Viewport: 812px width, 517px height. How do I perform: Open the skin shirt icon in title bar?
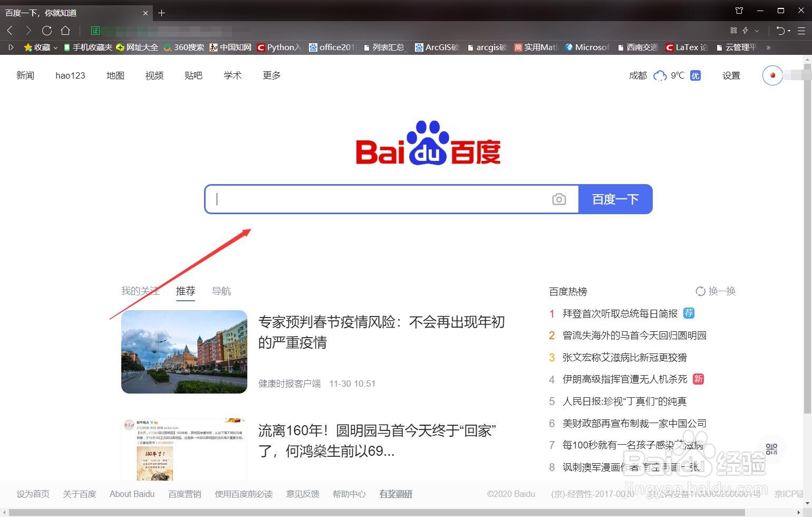(x=739, y=11)
